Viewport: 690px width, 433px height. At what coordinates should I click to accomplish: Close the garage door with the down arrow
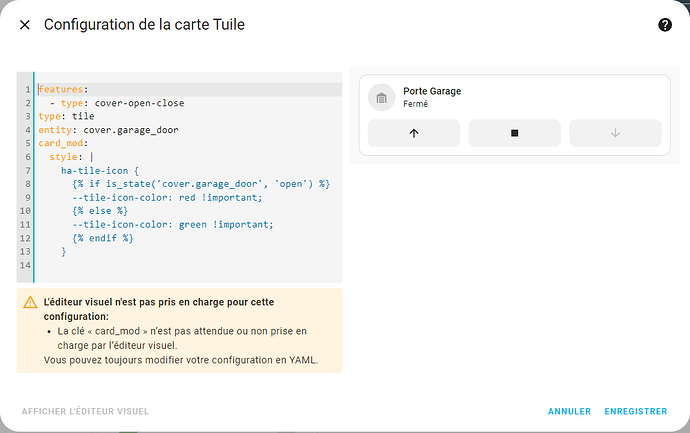[x=615, y=133]
